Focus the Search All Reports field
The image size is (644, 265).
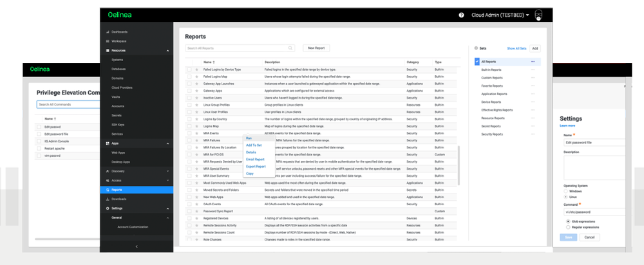[240, 48]
